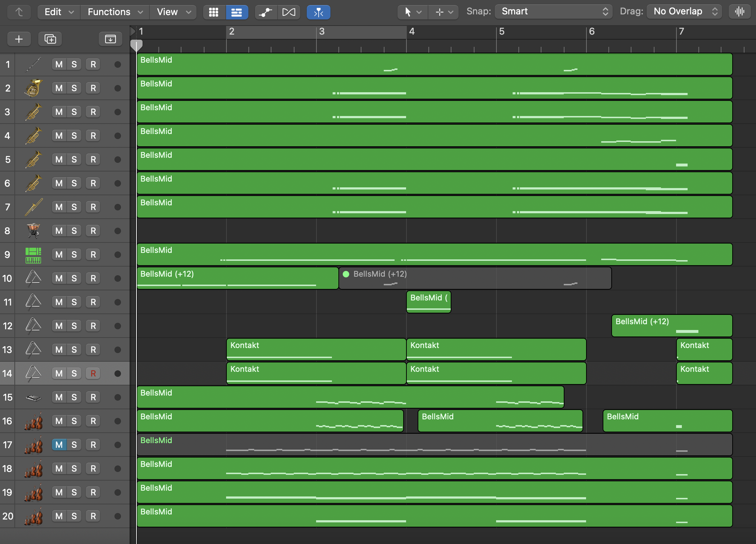Switch to grid view icon

(x=213, y=12)
